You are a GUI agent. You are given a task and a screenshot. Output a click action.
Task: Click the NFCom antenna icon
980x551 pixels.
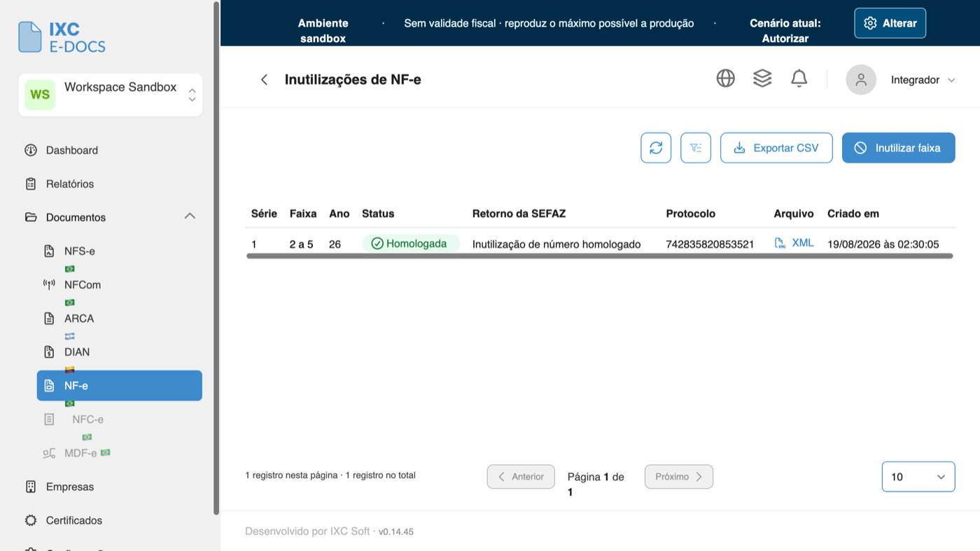(x=49, y=284)
